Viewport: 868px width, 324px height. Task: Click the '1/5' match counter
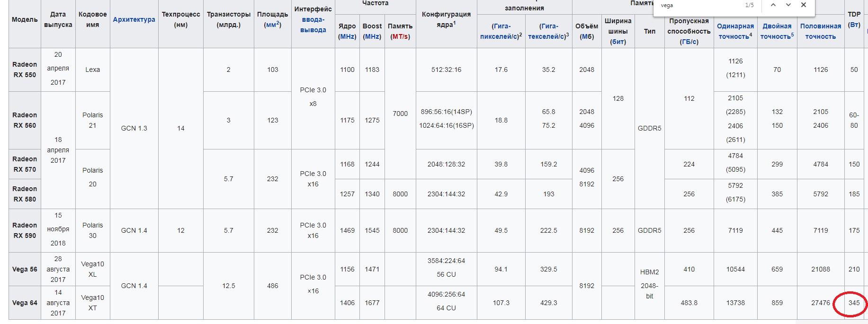749,5
